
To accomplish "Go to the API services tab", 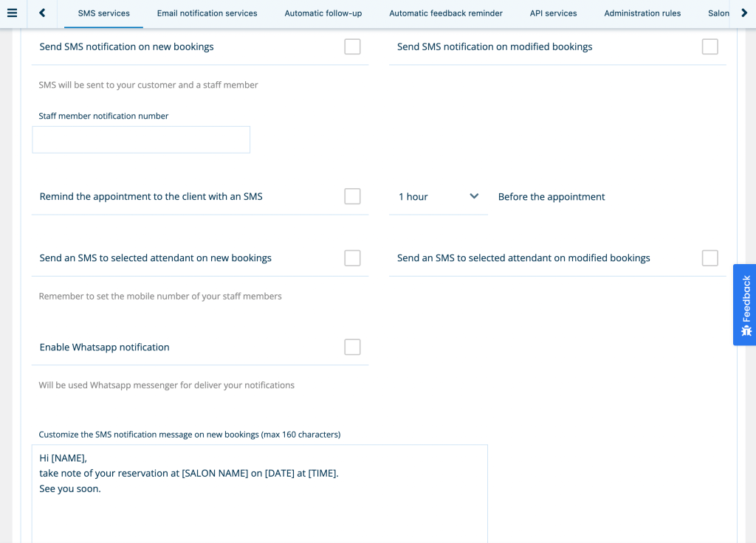I will pyautogui.click(x=553, y=13).
